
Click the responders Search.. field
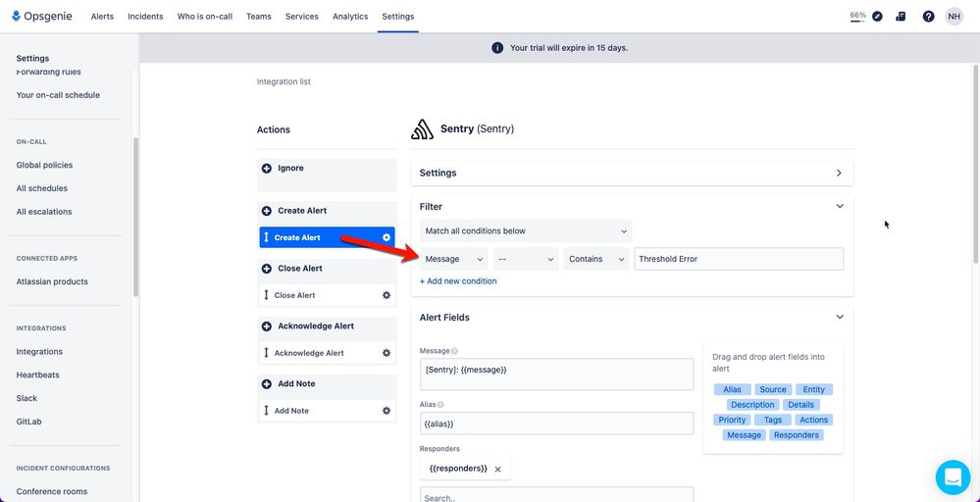pos(556,496)
